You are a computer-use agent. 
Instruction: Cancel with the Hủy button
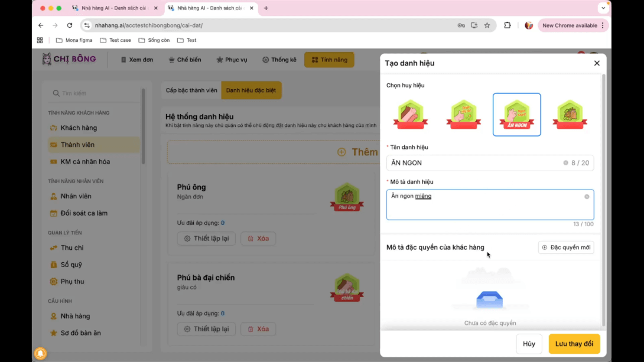[x=529, y=344]
